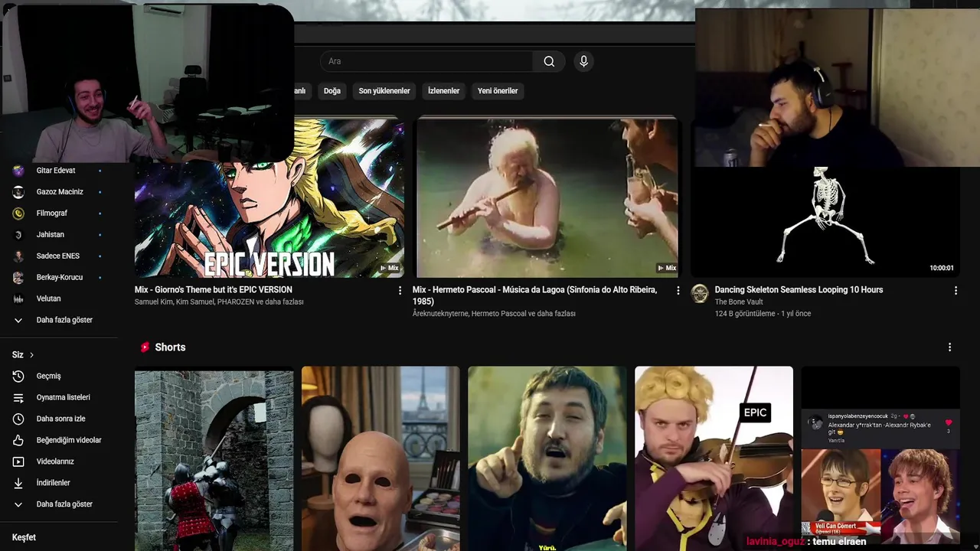Open the Alexander Rybak comment Short
Image resolution: width=980 pixels, height=551 pixels.
880,459
